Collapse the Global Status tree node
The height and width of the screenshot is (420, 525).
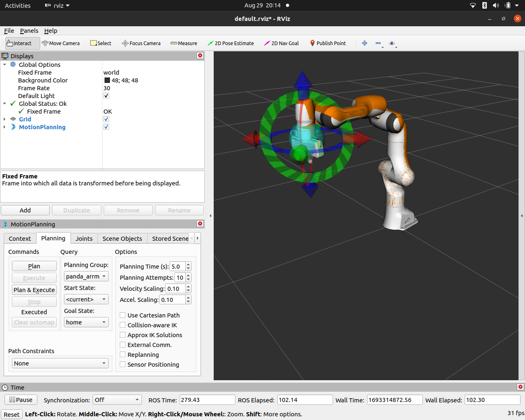pyautogui.click(x=5, y=103)
